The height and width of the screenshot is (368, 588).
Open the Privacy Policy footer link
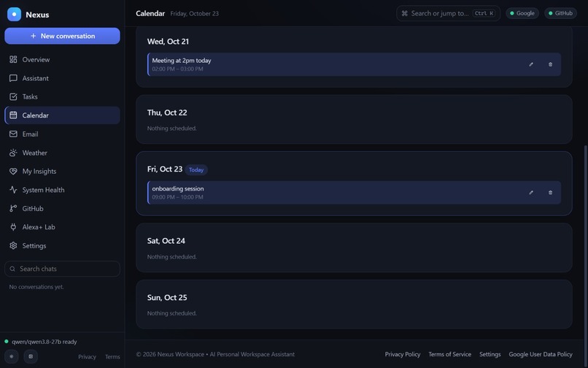[403, 354]
